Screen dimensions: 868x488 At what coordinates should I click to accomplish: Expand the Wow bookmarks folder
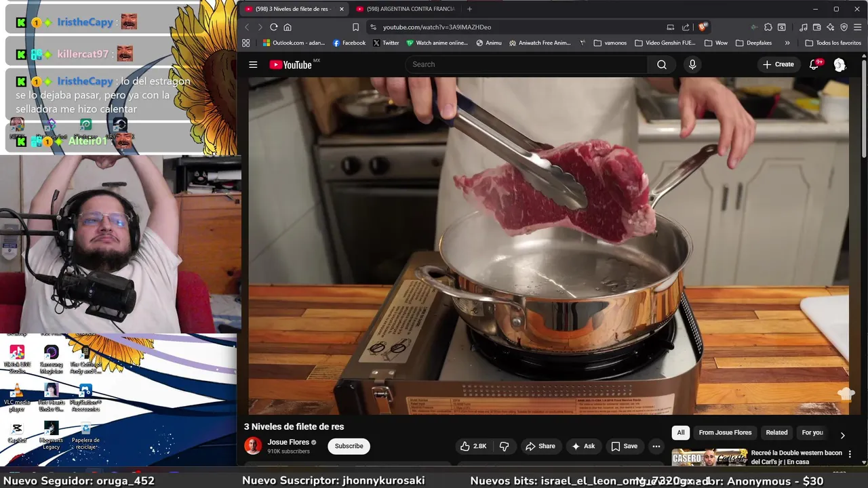pos(716,43)
